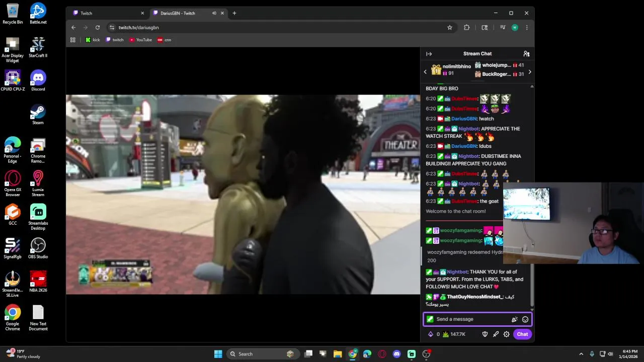Open OBS Studio desktop shortcut
This screenshot has height=362, width=644.
tap(38, 248)
